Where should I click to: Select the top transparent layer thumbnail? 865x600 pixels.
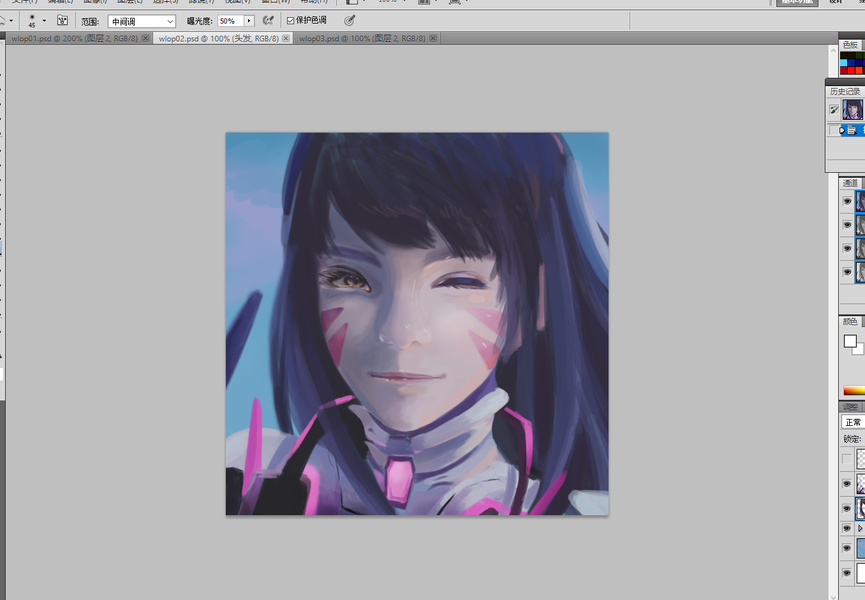[x=861, y=459]
